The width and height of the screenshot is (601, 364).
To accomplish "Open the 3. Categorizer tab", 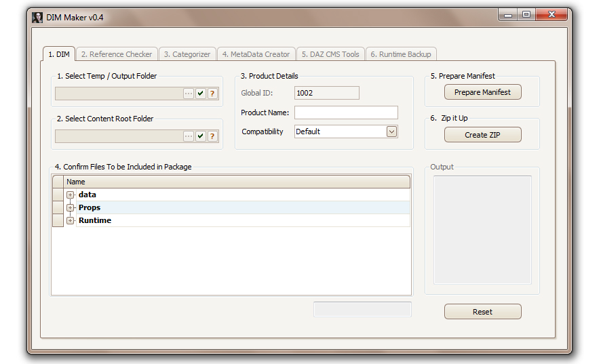I will (187, 54).
